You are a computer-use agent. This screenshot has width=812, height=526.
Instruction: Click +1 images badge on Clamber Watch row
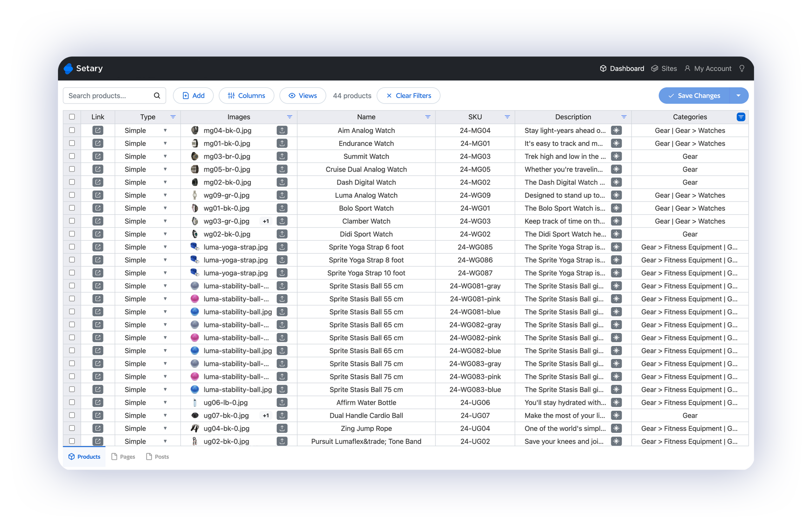[x=266, y=221]
